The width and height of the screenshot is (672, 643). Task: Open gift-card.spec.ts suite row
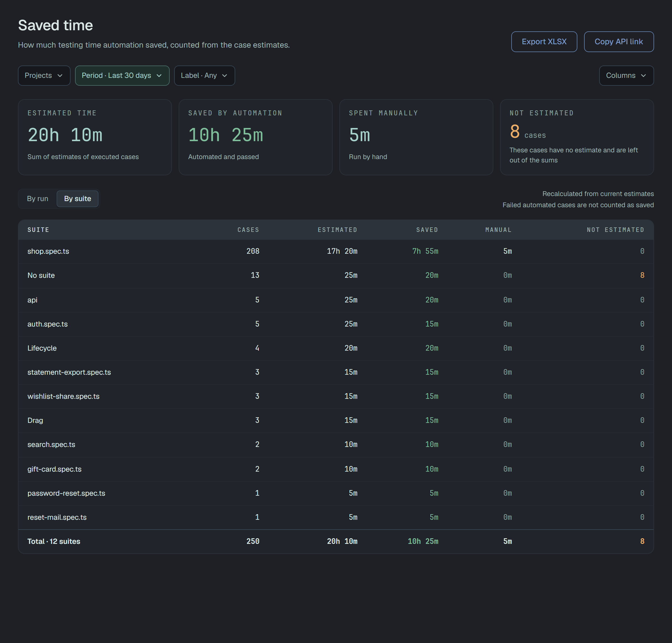click(x=336, y=469)
